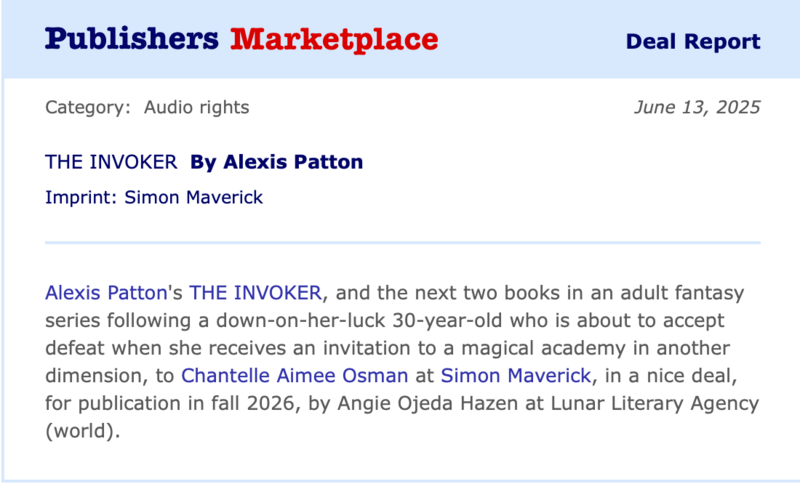Click the bold By Alexis Patton byline
The image size is (800, 484).
277,162
